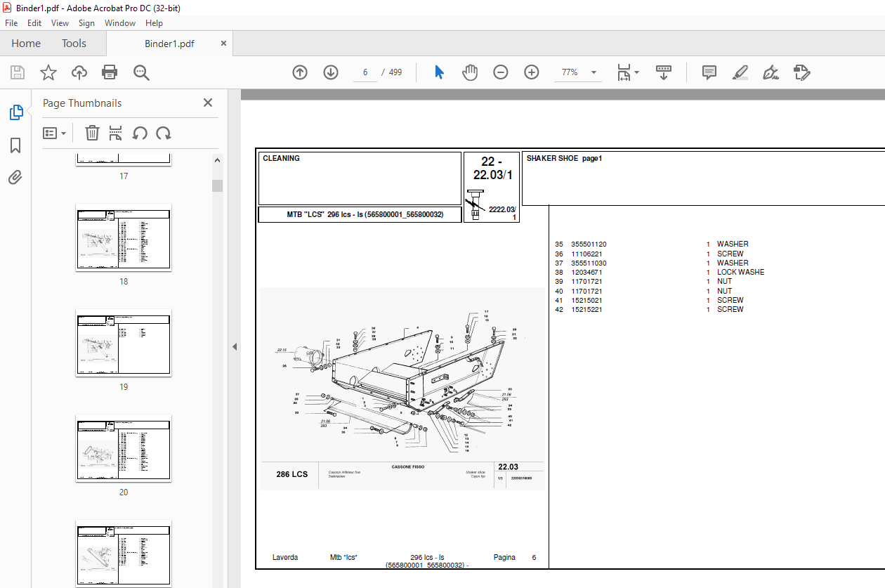The width and height of the screenshot is (885, 588).
Task: Zoom out with the minus icon
Action: tap(500, 72)
